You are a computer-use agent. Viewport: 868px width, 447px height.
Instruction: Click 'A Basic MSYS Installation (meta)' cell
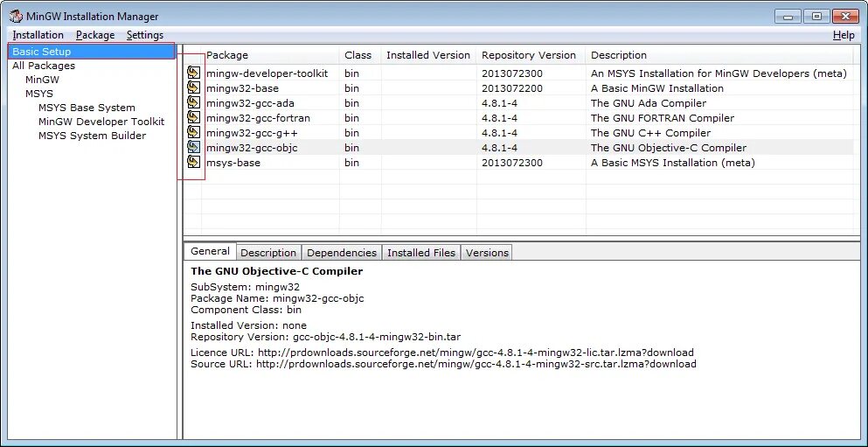click(x=672, y=163)
